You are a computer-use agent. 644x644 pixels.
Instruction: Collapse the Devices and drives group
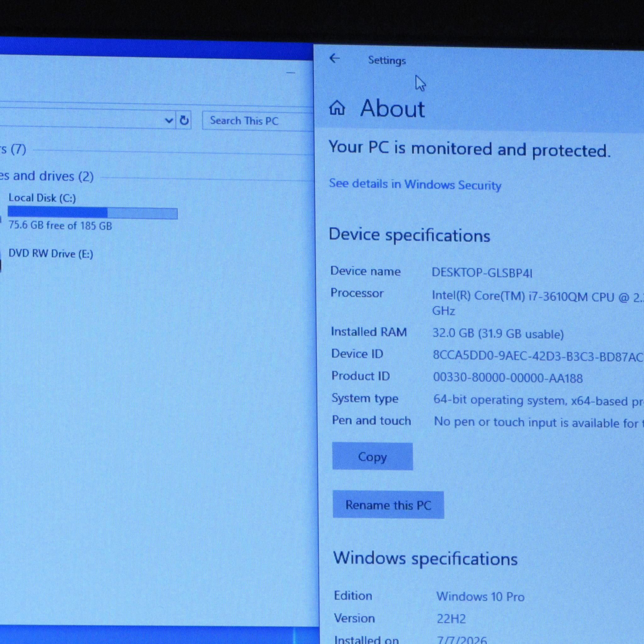(47, 176)
